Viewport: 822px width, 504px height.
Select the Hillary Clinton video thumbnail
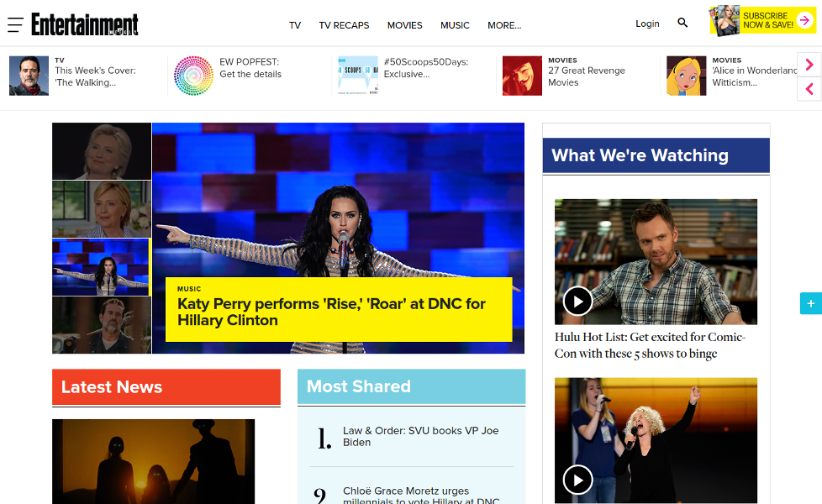tap(101, 150)
